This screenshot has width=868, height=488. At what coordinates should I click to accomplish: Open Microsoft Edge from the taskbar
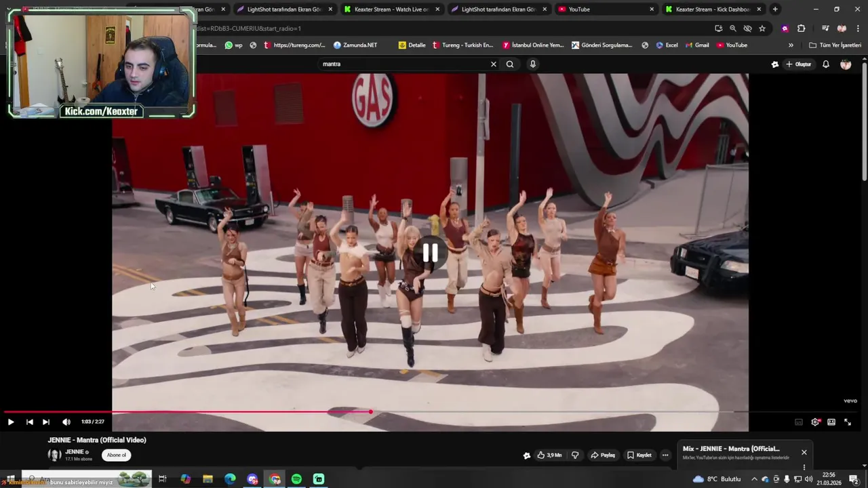point(230,479)
